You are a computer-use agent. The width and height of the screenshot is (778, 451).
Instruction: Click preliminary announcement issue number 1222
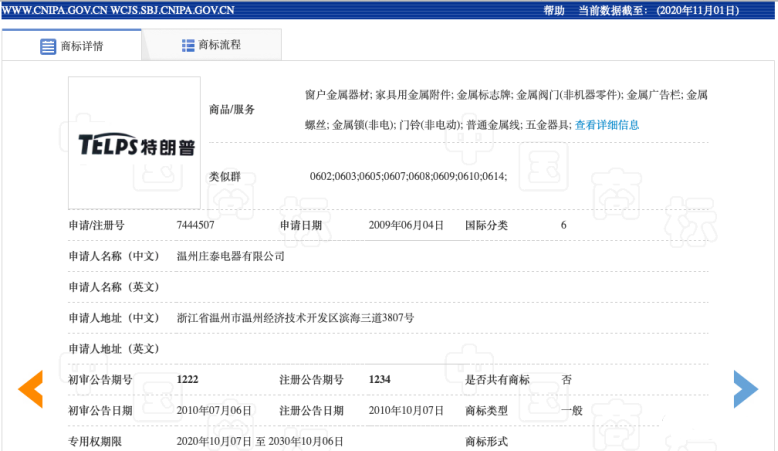[x=188, y=380]
